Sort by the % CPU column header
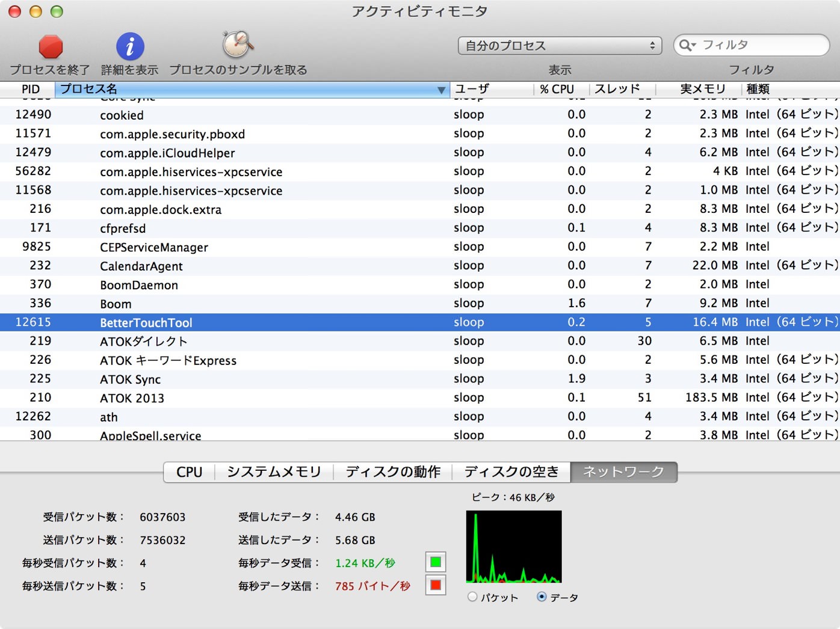Screen dimensions: 840x629 561,89
